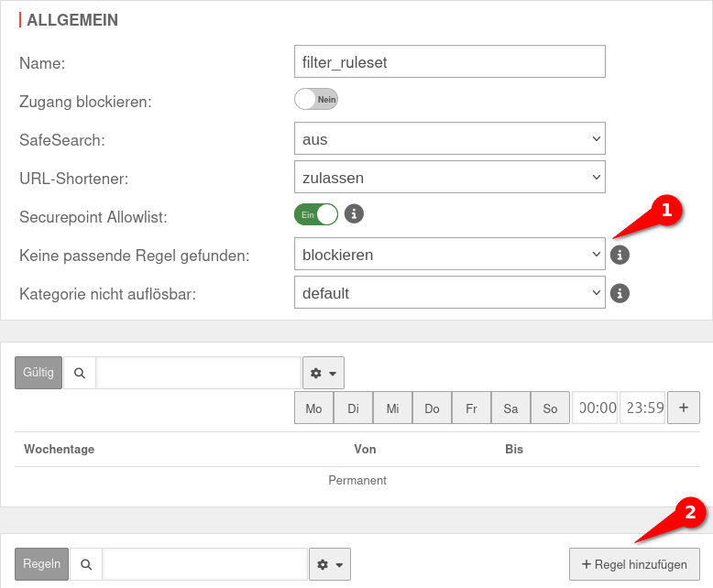Screen dimensions: 713x588
Task: Toggle the Mo weekday button
Action: point(313,408)
